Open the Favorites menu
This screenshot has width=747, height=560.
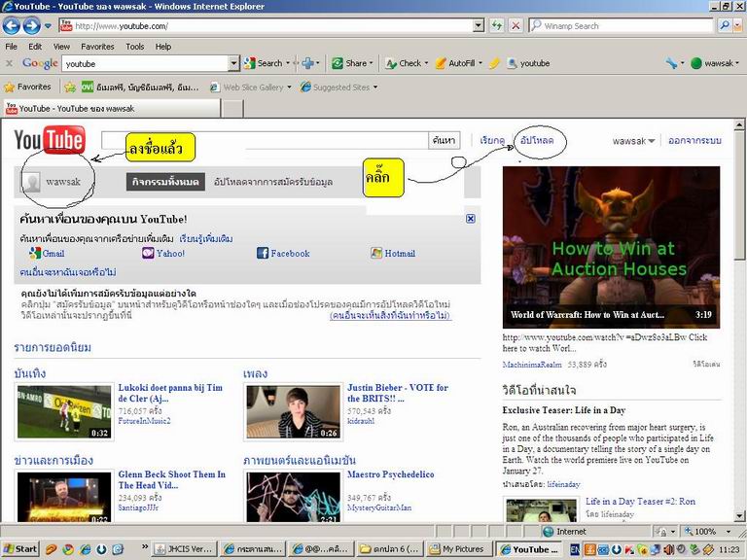(x=97, y=47)
